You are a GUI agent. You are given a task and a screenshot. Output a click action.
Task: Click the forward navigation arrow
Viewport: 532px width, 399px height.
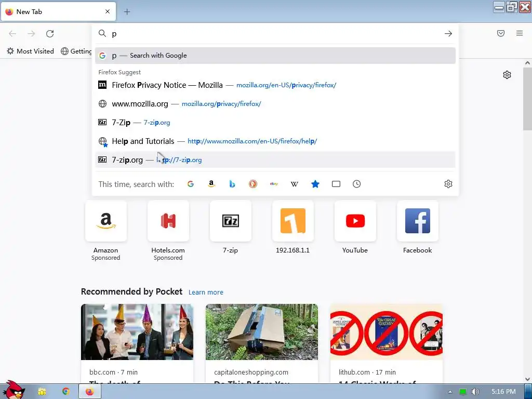tap(31, 34)
